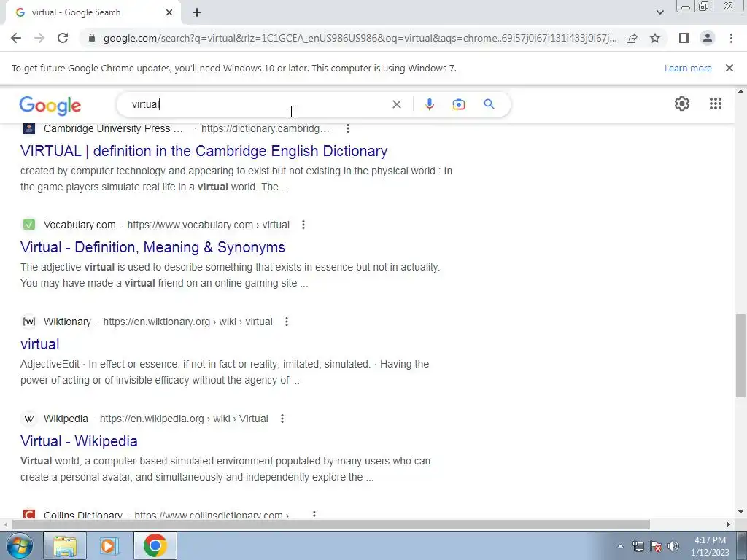The image size is (747, 560).
Task: Dismiss the Chrome update notification bar
Action: (729, 68)
